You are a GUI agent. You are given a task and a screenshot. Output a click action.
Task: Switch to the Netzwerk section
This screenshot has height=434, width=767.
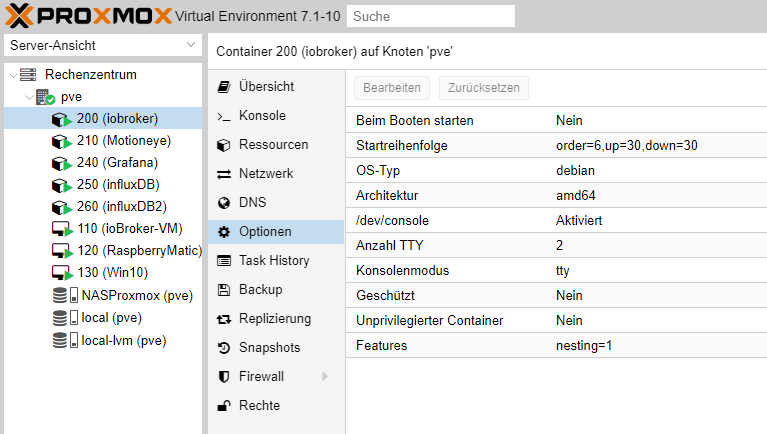point(265,174)
